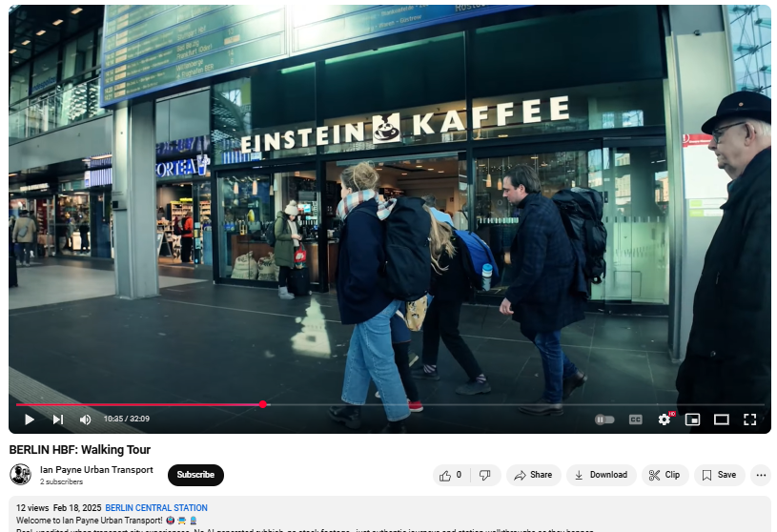Like the video
Screen dimensions: 777x532
click(x=450, y=475)
